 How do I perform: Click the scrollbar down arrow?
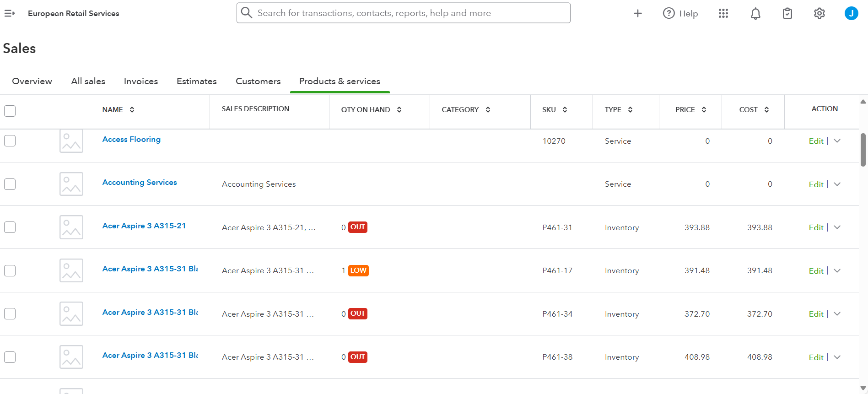coord(863,388)
